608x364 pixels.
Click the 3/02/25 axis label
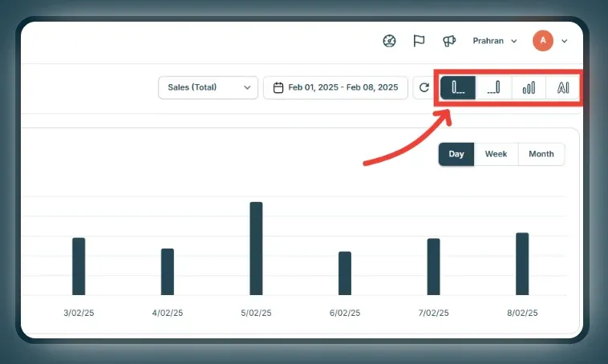point(79,313)
